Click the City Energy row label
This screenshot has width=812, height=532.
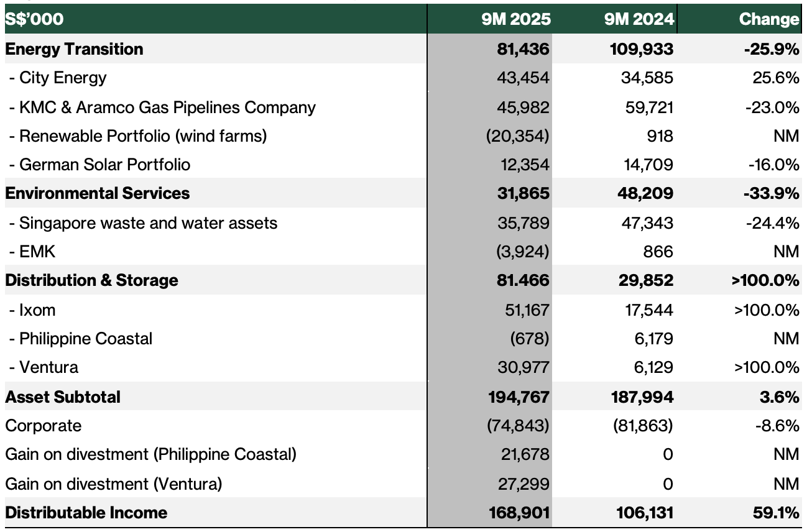[58, 78]
